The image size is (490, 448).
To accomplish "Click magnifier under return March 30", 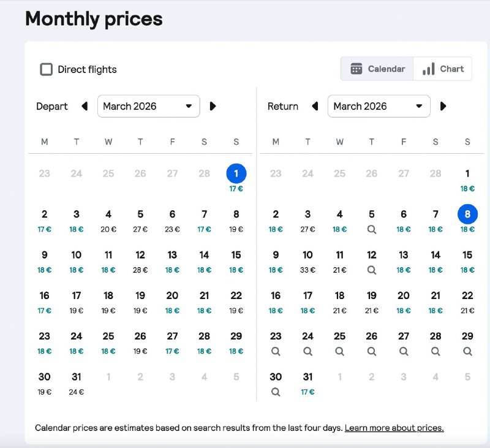I will (276, 392).
